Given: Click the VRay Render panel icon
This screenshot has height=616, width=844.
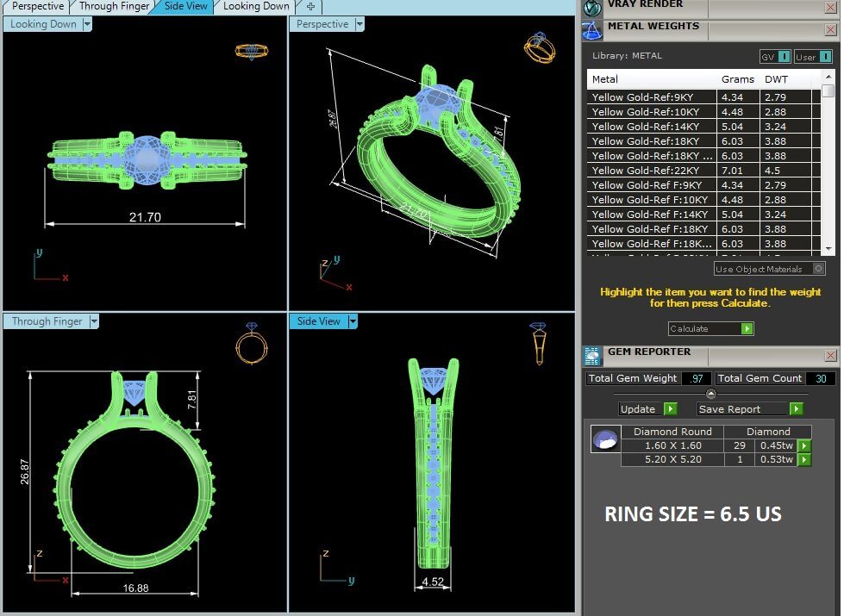Looking at the screenshot, I should pyautogui.click(x=591, y=7).
